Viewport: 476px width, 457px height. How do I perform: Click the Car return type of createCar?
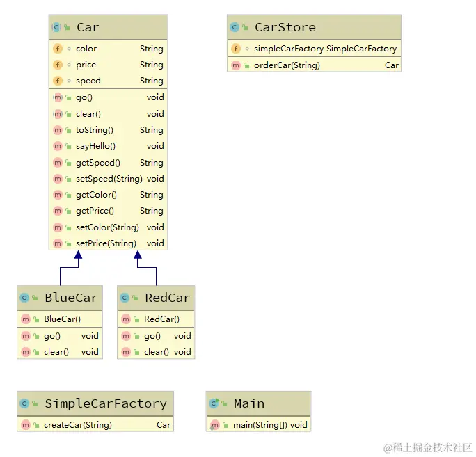[x=164, y=425]
